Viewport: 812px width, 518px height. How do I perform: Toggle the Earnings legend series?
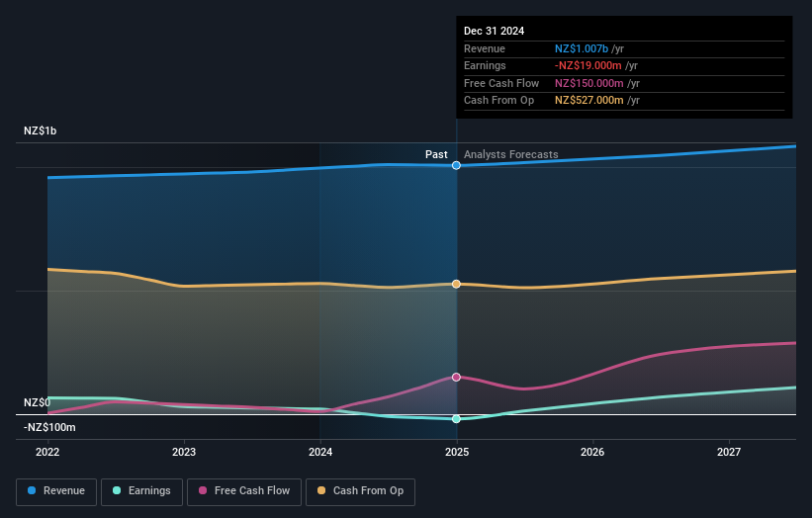(x=141, y=491)
